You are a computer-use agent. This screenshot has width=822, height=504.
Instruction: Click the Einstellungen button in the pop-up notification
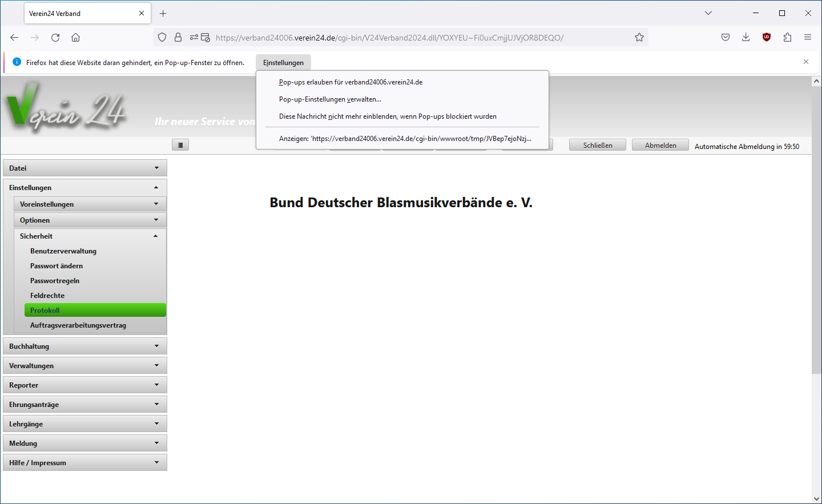pyautogui.click(x=283, y=63)
